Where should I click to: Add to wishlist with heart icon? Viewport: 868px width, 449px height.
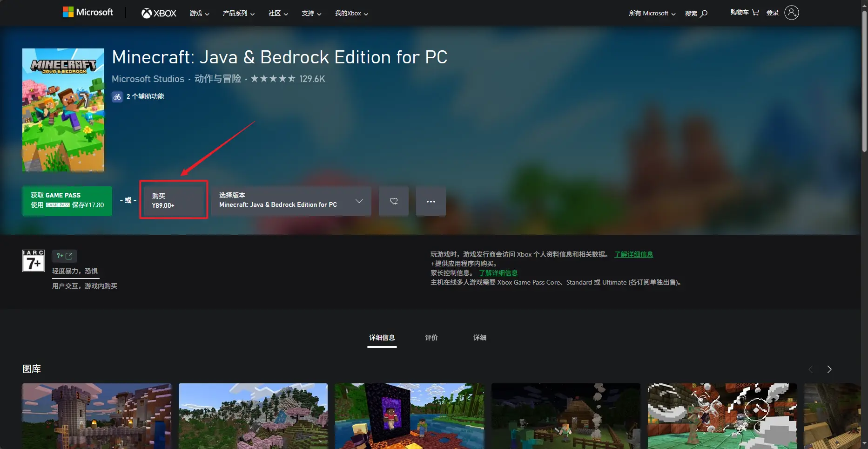pos(394,201)
